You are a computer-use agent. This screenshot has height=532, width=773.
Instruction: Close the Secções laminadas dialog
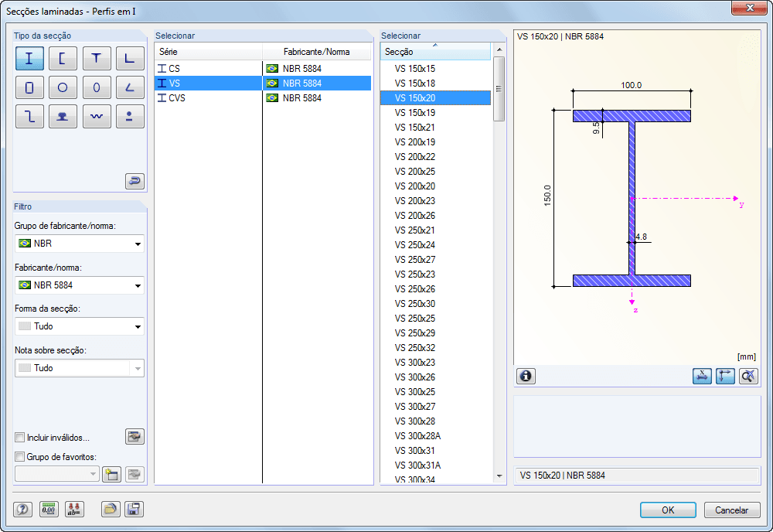pos(749,8)
